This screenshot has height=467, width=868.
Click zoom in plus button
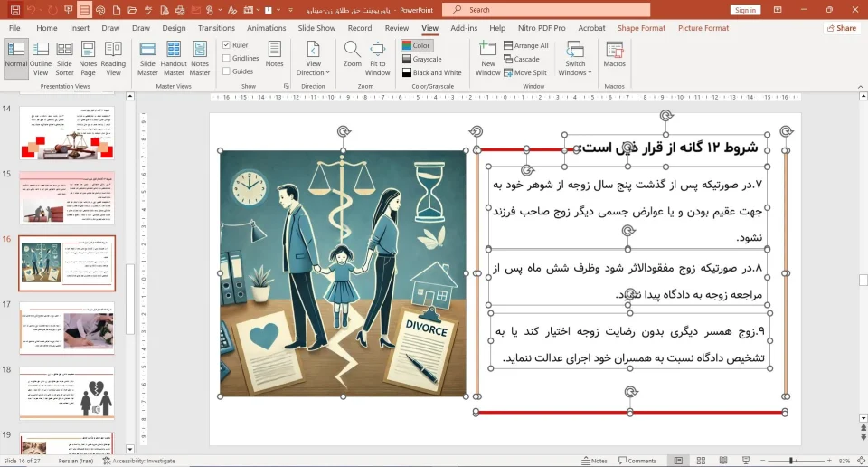click(829, 461)
